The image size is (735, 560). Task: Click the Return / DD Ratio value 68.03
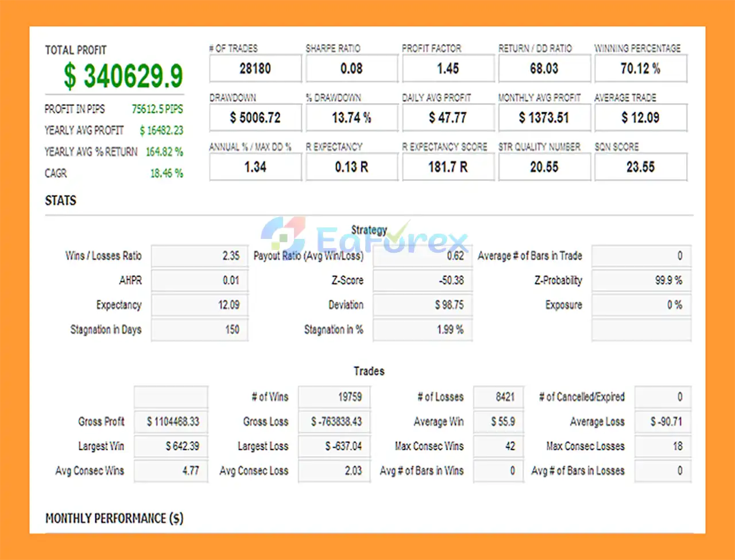coord(544,69)
